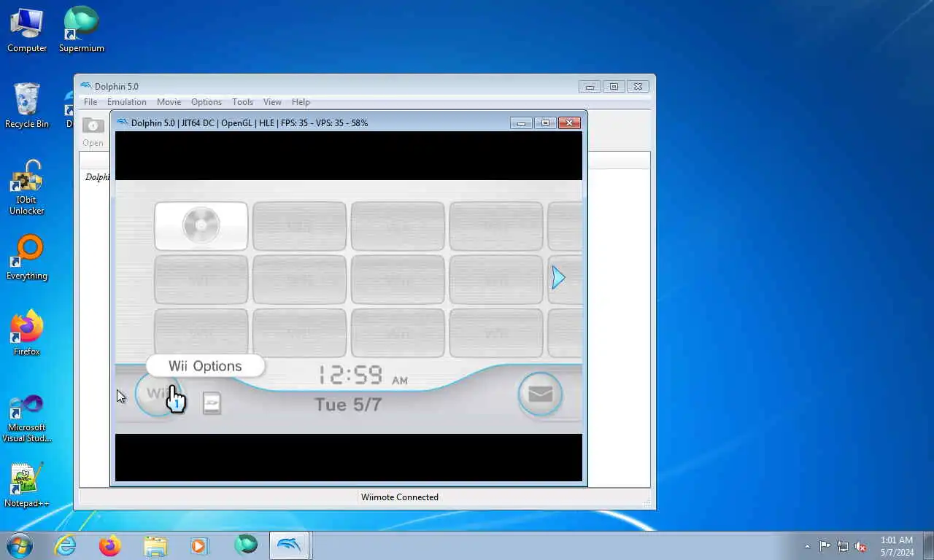Click the Wii Options tooltip label
Image resolution: width=934 pixels, height=560 pixels.
coord(205,366)
